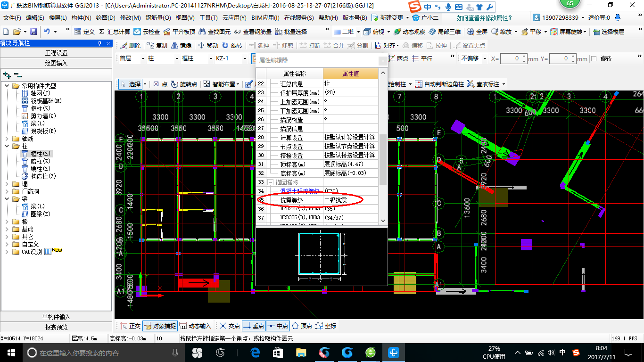Viewport: 644px width, 362px height.
Task: Click 工程设置 navigation button
Action: (x=56, y=53)
